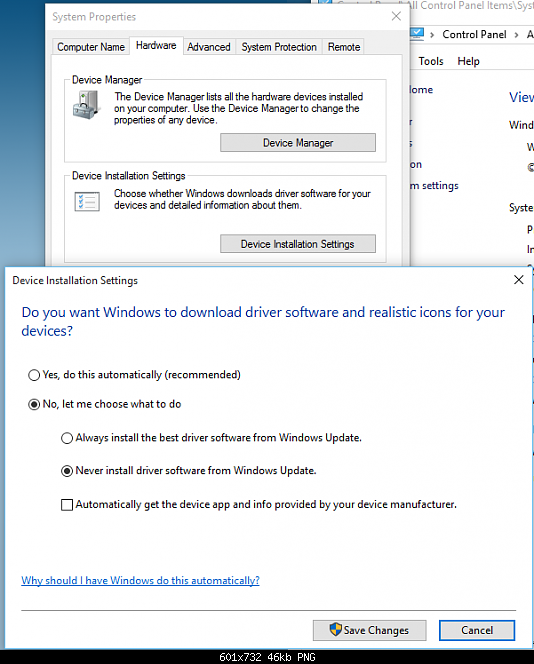This screenshot has height=664, width=534.
Task: Click Control Panel in the address breadcrumb
Action: point(474,34)
